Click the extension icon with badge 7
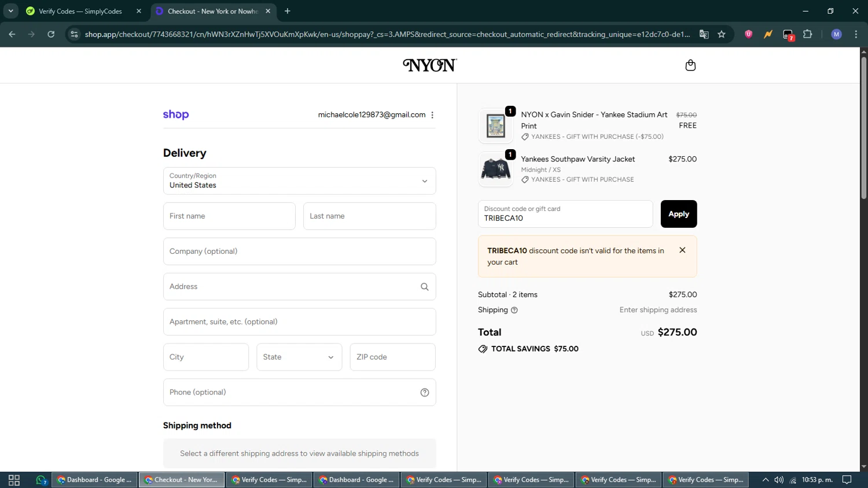The image size is (868, 488). [x=788, y=35]
